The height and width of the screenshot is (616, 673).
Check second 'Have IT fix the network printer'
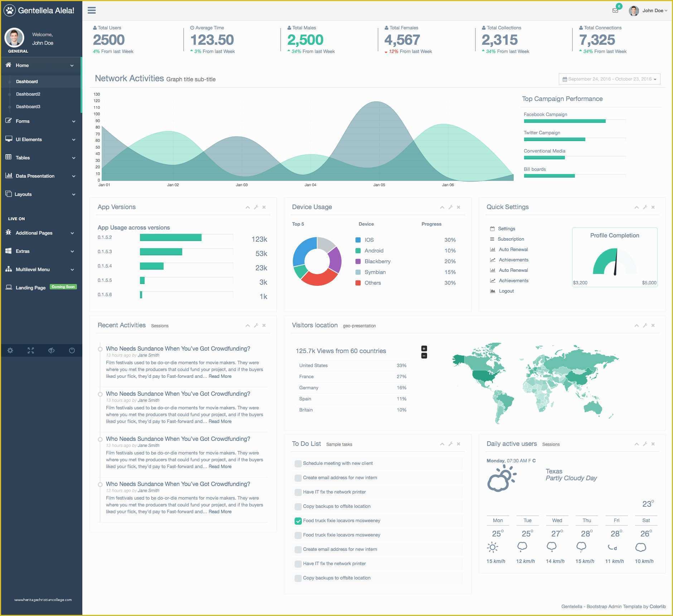tap(298, 564)
